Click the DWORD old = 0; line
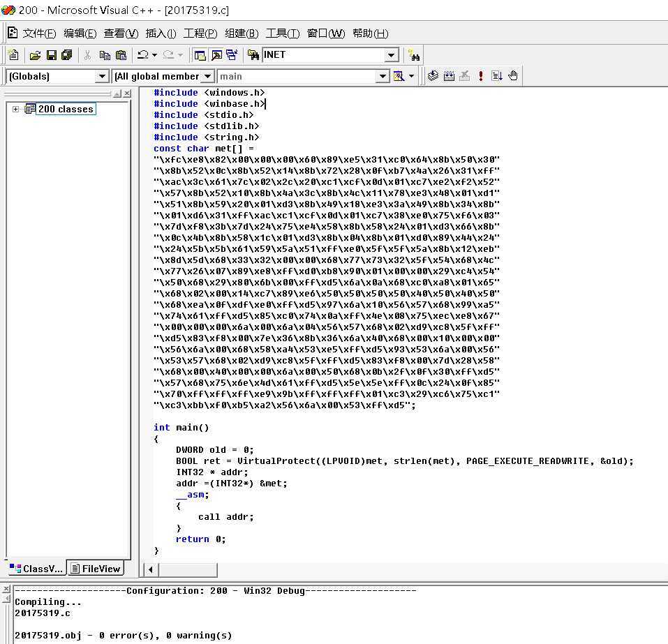The image size is (668, 644). (x=215, y=450)
